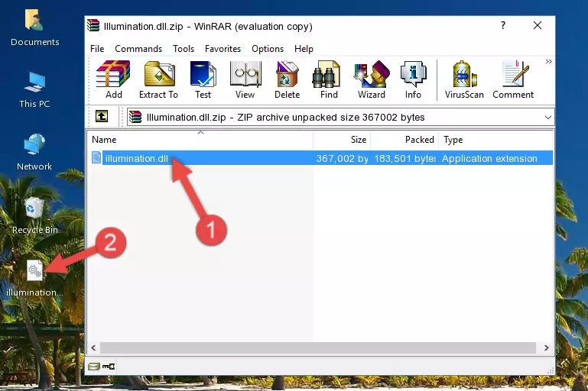This screenshot has height=391, width=588.
Task: Select the Recycle Bin desktop icon
Action: click(x=34, y=215)
